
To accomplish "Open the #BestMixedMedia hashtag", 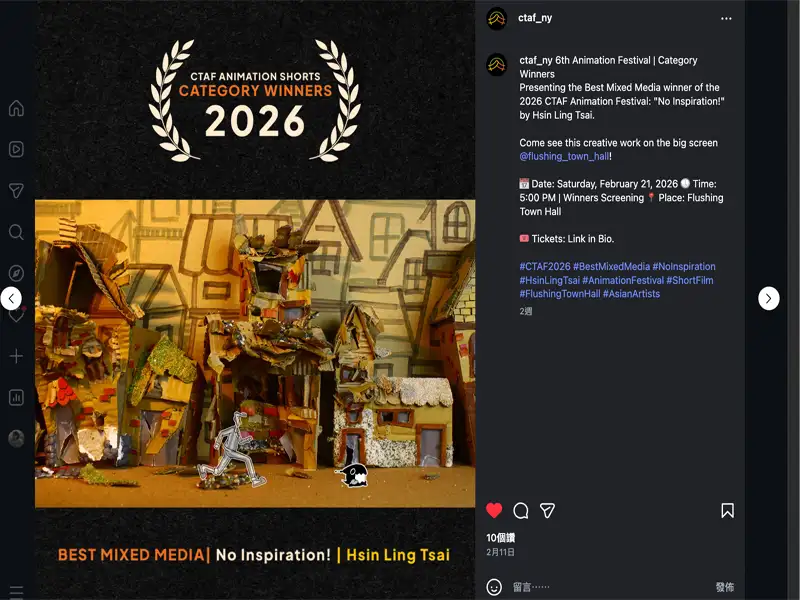I will [611, 266].
